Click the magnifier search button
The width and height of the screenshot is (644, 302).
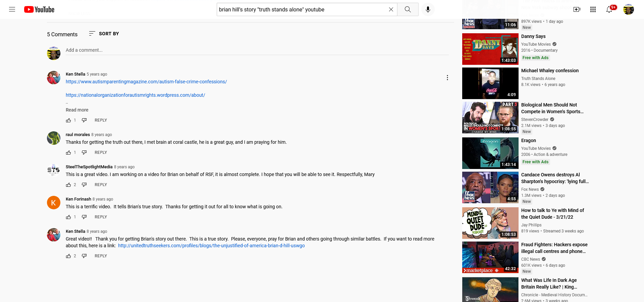click(x=408, y=9)
